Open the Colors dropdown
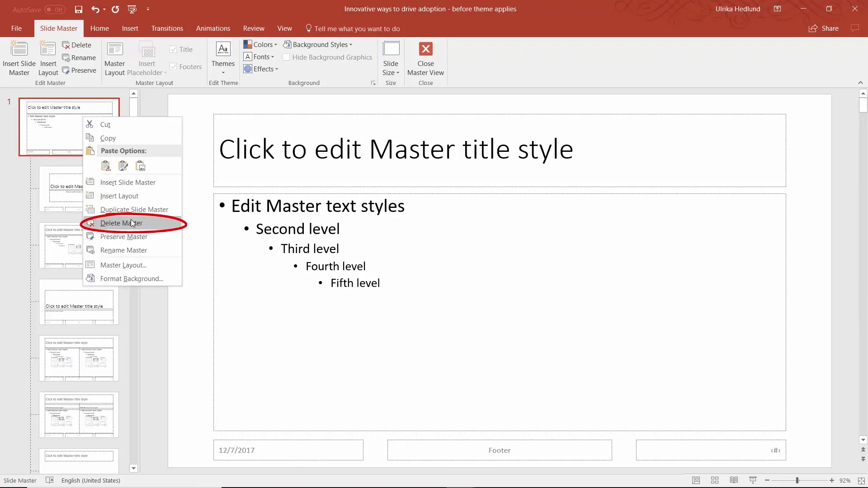 (260, 45)
